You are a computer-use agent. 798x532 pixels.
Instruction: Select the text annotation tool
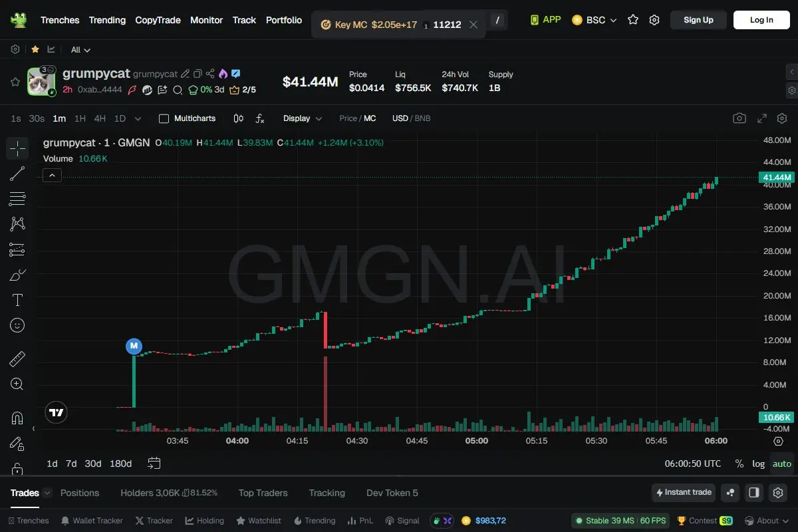click(x=17, y=300)
